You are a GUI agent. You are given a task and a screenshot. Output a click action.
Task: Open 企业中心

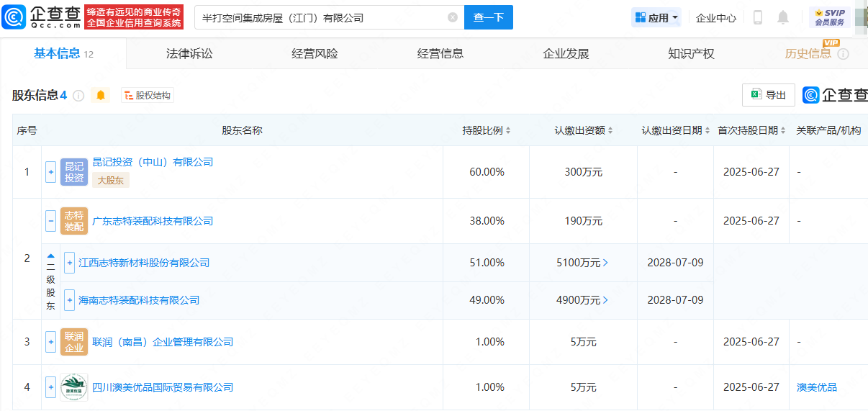click(715, 18)
